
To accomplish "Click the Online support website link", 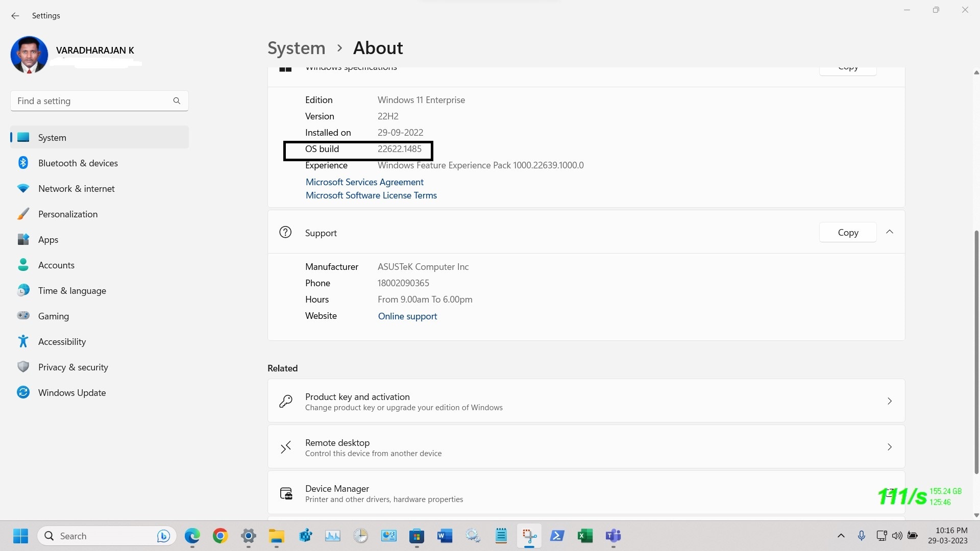I will [407, 316].
